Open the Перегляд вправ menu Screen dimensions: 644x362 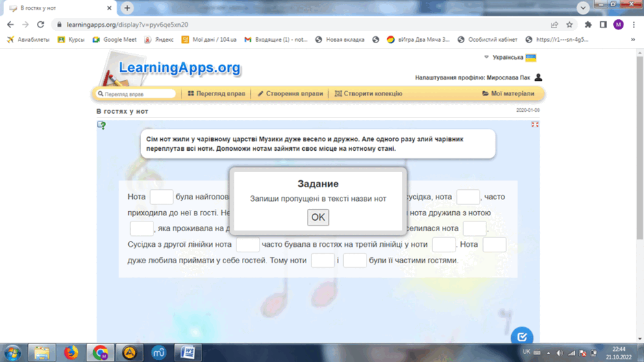coord(216,94)
